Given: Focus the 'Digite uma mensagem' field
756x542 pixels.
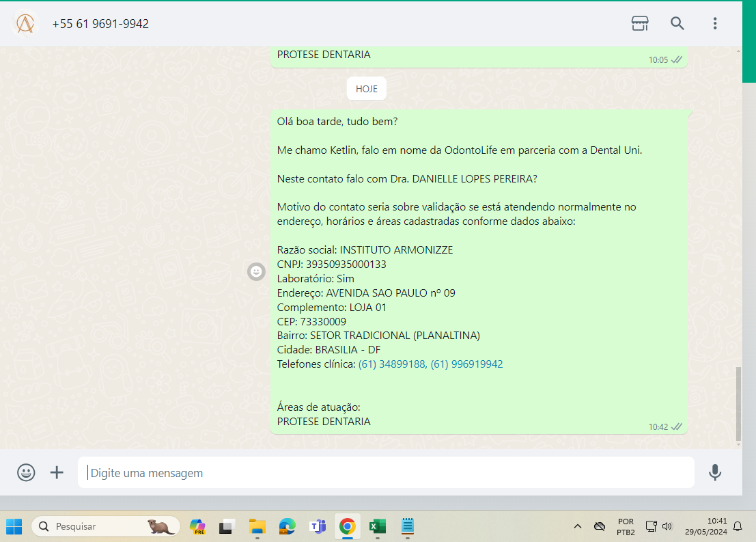Looking at the screenshot, I should 386,472.
